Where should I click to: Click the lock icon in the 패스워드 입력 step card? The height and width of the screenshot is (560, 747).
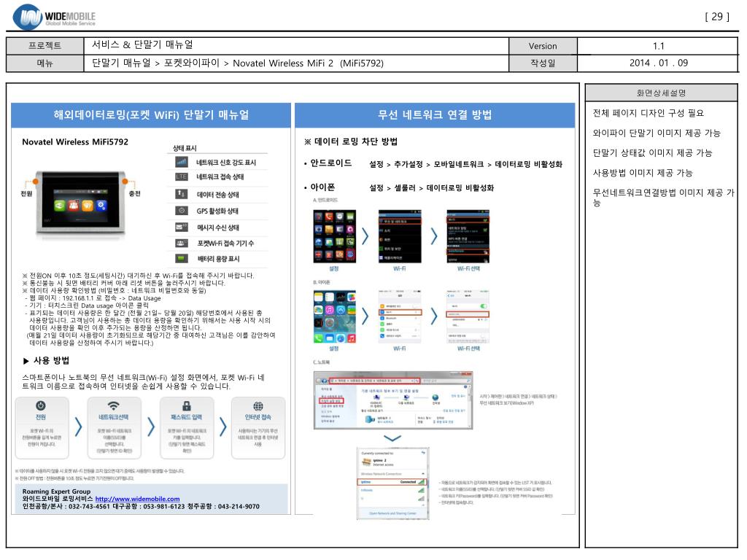click(x=187, y=405)
